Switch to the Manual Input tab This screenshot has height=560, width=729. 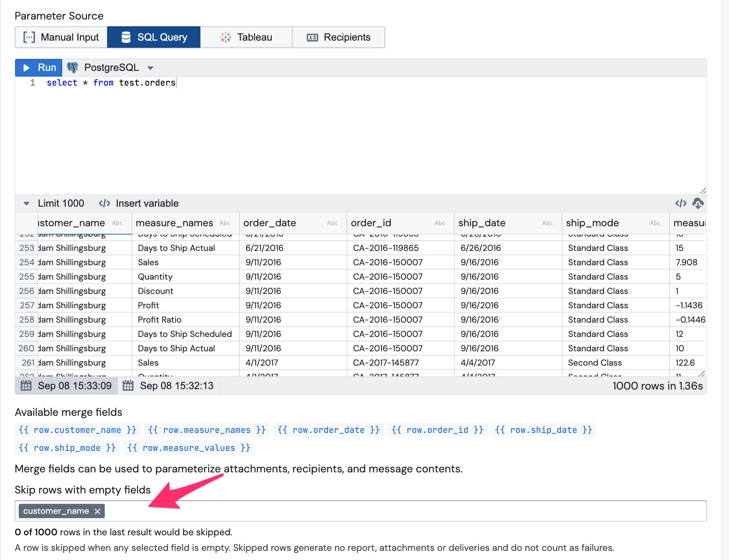(61, 37)
